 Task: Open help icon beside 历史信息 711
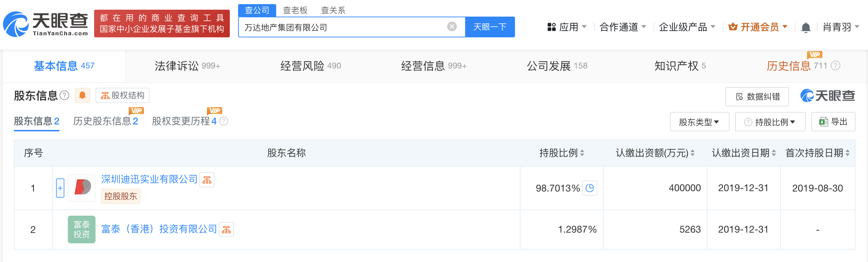(835, 66)
